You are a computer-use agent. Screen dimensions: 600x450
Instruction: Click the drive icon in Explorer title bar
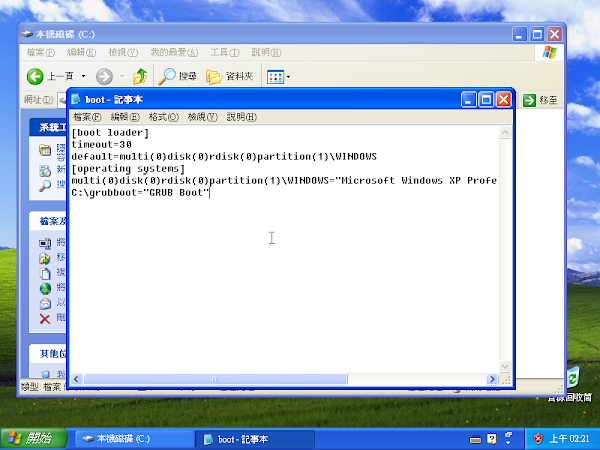27,34
